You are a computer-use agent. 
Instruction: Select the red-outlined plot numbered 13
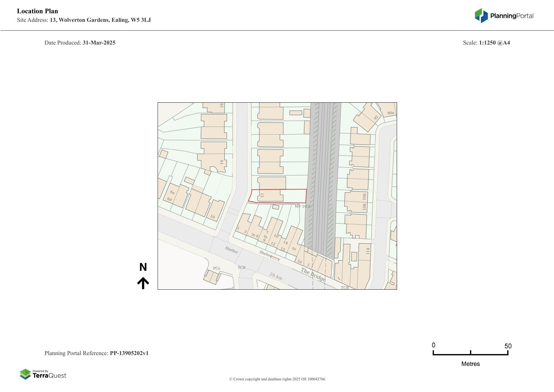click(x=278, y=196)
